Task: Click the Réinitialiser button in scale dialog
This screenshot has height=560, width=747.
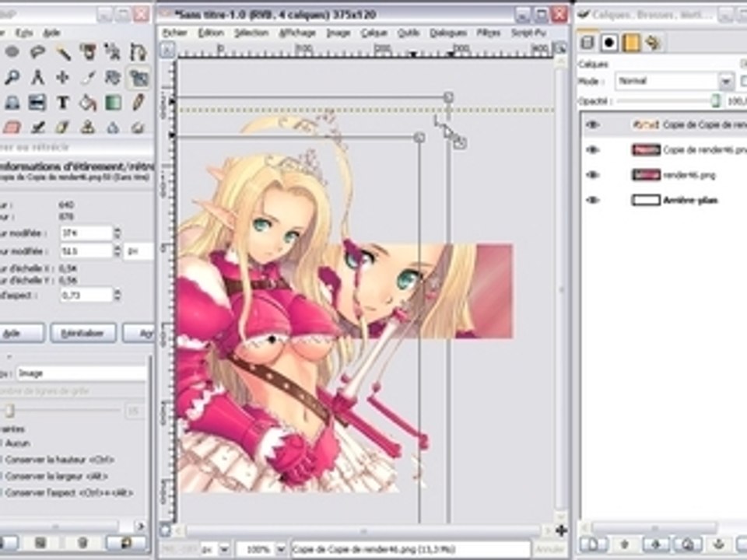Action: [x=83, y=334]
